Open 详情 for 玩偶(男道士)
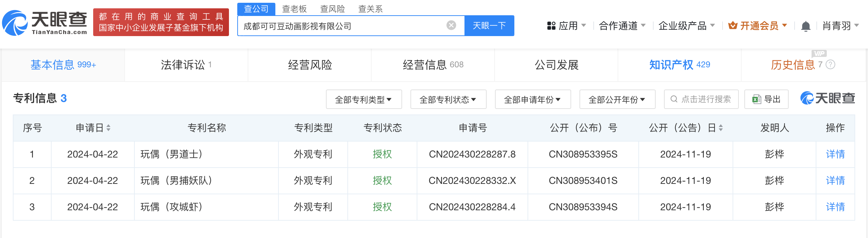The height and width of the screenshot is (238, 868). pos(835,154)
